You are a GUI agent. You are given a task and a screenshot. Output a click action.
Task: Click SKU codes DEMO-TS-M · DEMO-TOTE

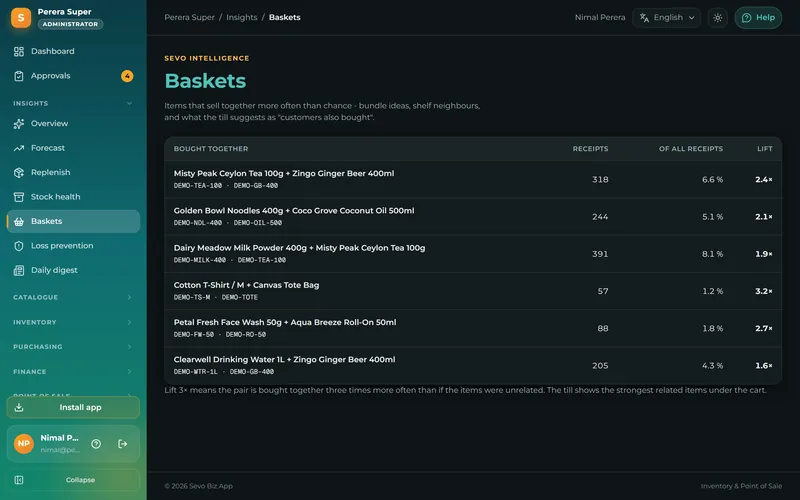point(215,297)
